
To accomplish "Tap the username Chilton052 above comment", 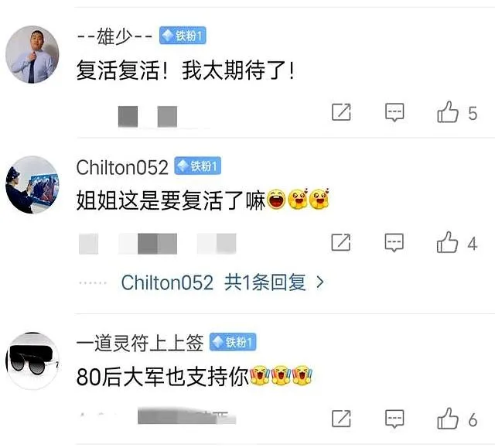I will point(122,167).
